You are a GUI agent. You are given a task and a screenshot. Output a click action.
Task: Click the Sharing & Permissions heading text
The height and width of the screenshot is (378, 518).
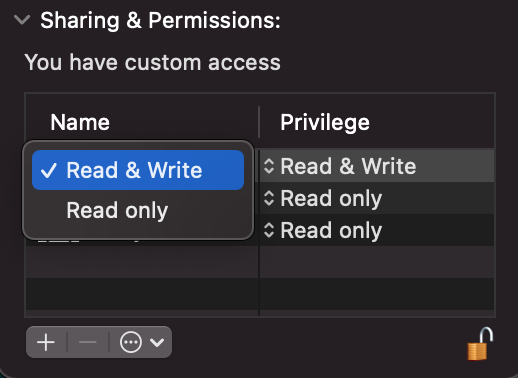point(160,21)
